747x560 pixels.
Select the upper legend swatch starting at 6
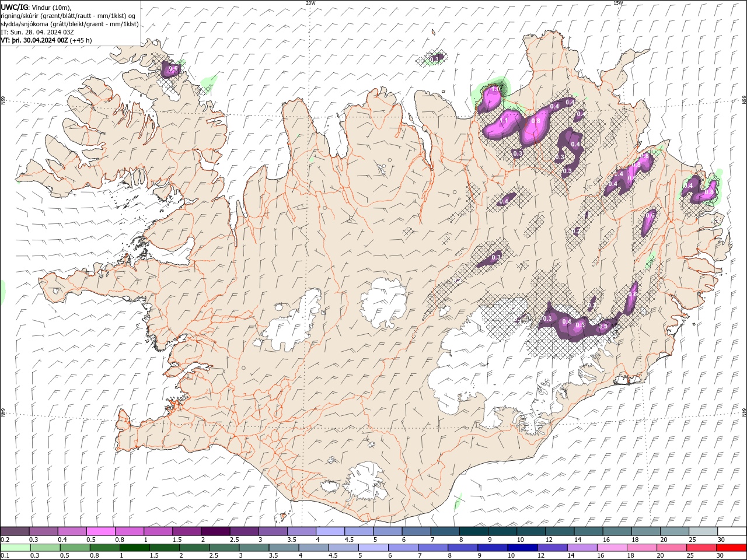(417, 531)
